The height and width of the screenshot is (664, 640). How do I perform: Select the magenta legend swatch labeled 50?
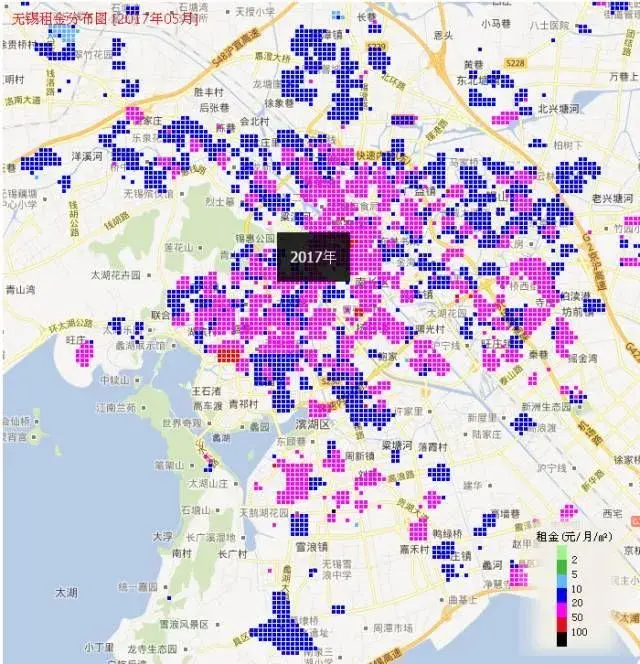(x=562, y=610)
